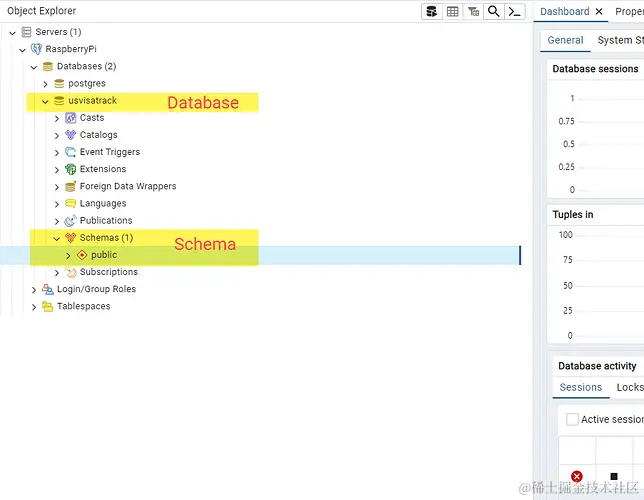The width and height of the screenshot is (644, 500).
Task: Select the System Statistics tab
Action: tap(621, 40)
